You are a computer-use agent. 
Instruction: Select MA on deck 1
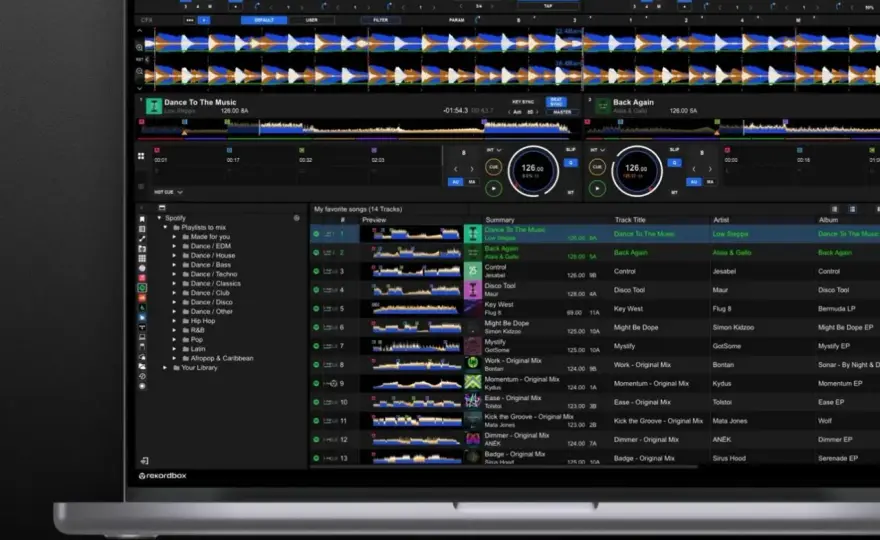[x=472, y=182]
